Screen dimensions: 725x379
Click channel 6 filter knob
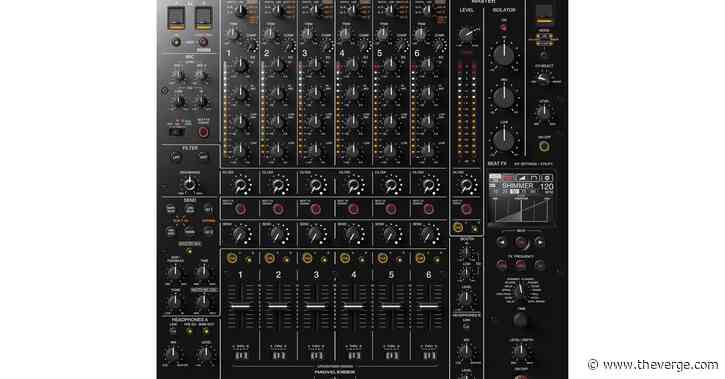(x=429, y=186)
